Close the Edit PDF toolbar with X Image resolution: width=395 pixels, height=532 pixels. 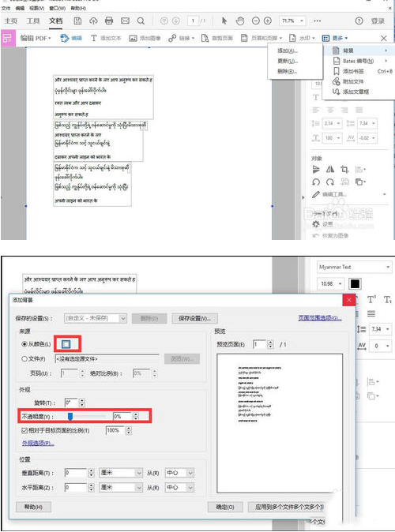[x=383, y=38]
